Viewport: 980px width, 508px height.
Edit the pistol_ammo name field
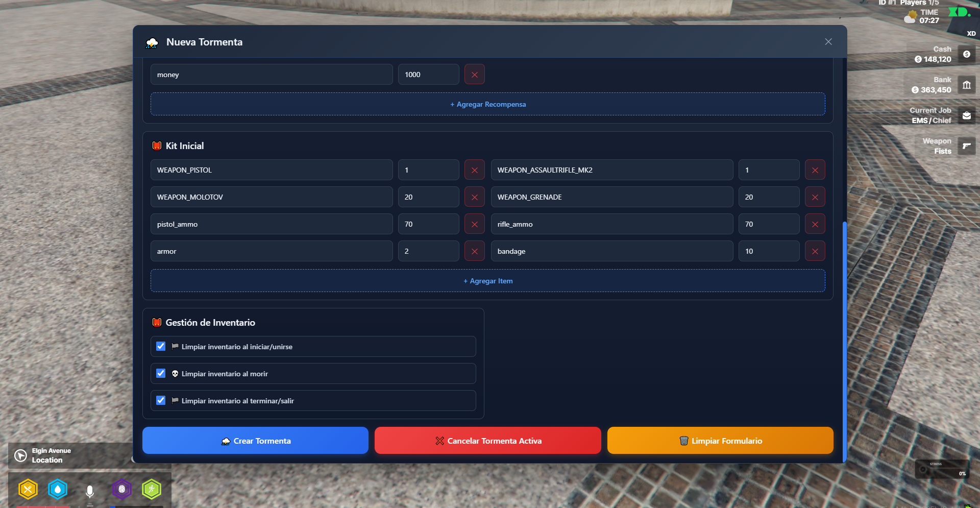pos(272,224)
